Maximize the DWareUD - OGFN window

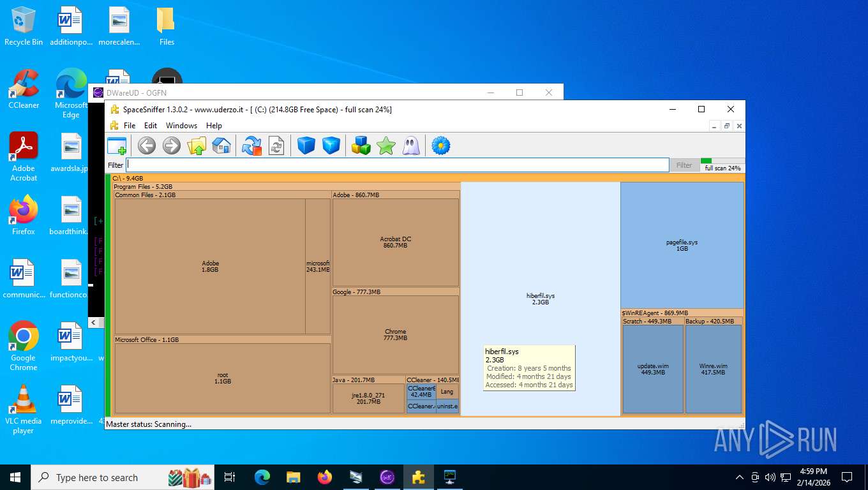coord(520,93)
